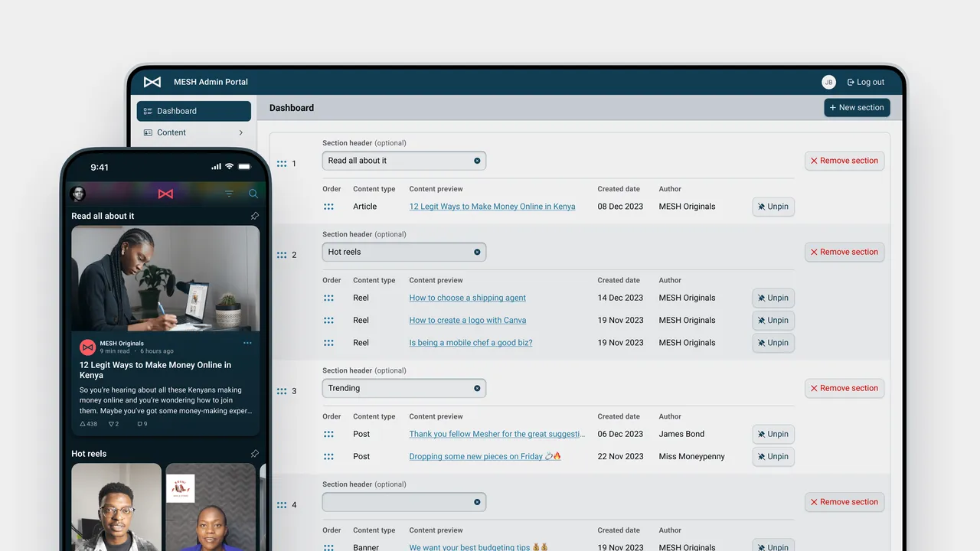Open 'How to create a logo with Canva' link
This screenshot has height=551, width=980.
[468, 321]
